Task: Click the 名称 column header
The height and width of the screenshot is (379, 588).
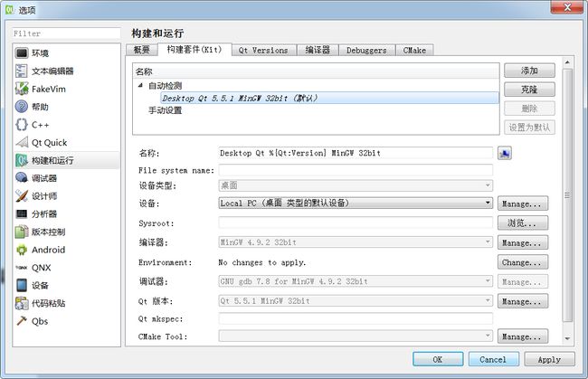Action: click(x=316, y=71)
